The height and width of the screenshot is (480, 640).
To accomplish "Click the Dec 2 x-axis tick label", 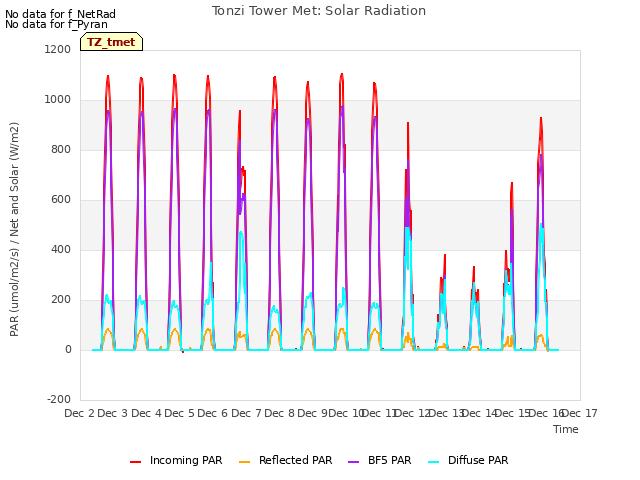I will click(x=79, y=413).
